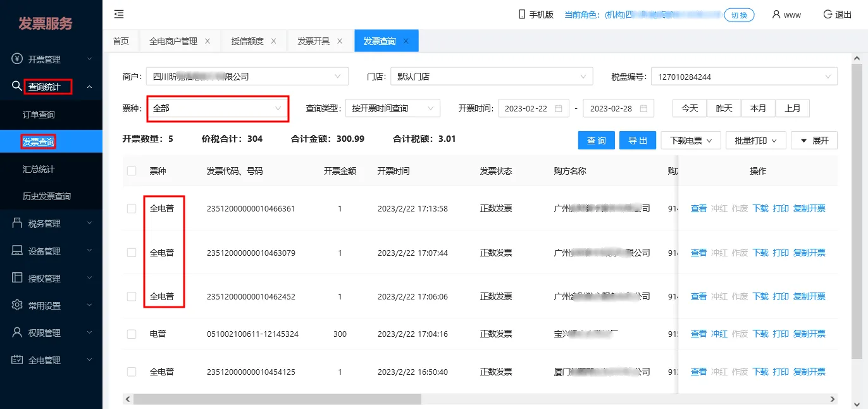The height and width of the screenshot is (409, 868).
Task: Switch to the 授信额度 tab
Action: pos(247,41)
